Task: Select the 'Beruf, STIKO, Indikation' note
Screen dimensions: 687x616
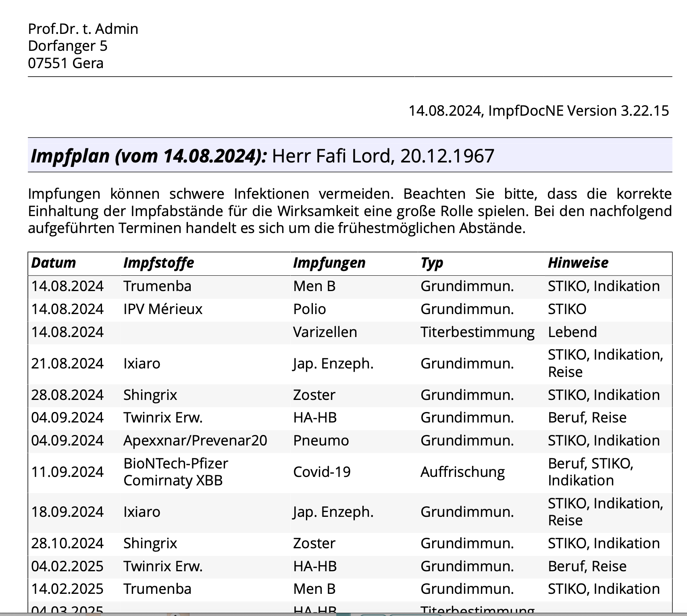Action: point(591,472)
